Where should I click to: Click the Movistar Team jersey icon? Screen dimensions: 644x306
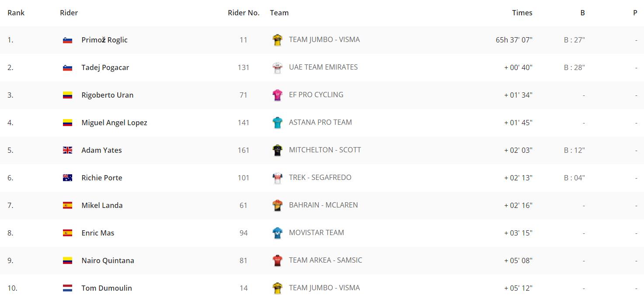point(277,233)
